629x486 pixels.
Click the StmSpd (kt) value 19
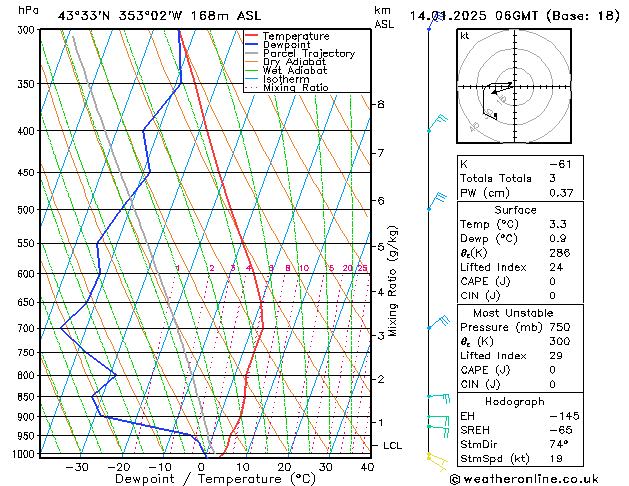tap(556, 459)
